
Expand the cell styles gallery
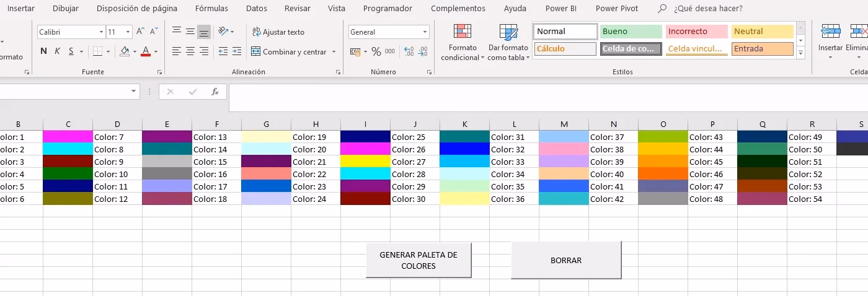(800, 54)
